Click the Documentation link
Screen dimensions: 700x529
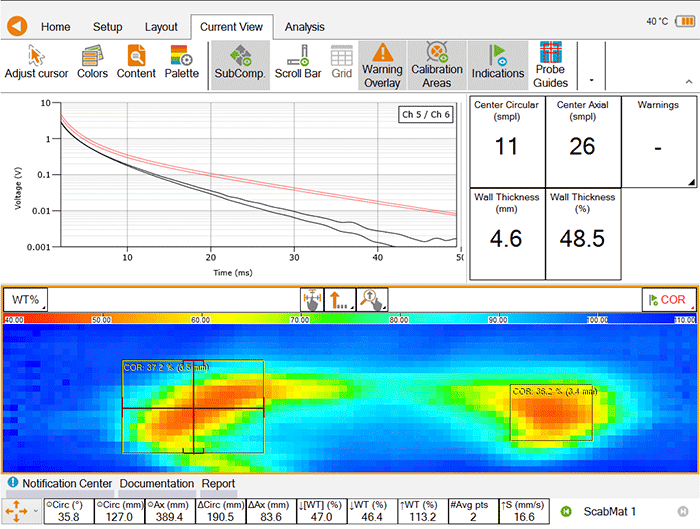[x=157, y=483]
